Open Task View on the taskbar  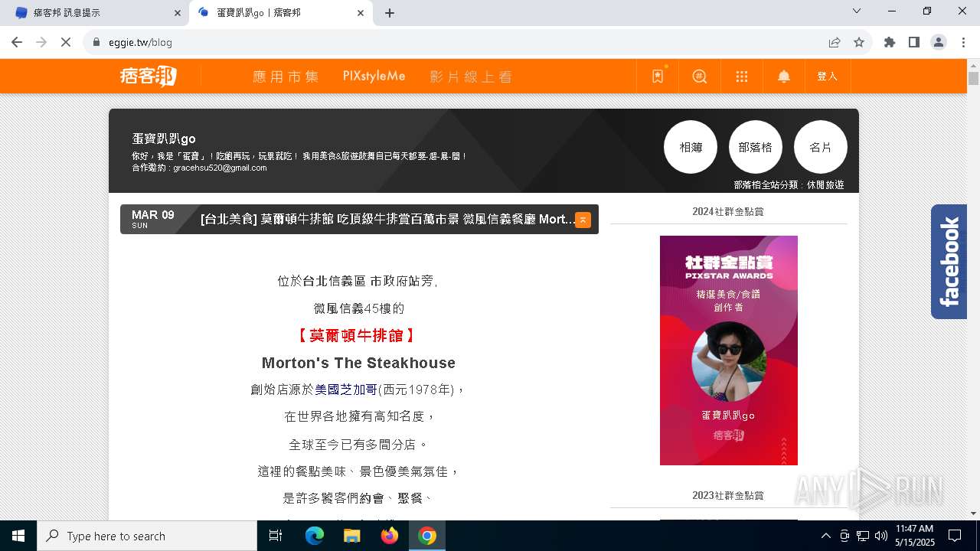(x=276, y=536)
